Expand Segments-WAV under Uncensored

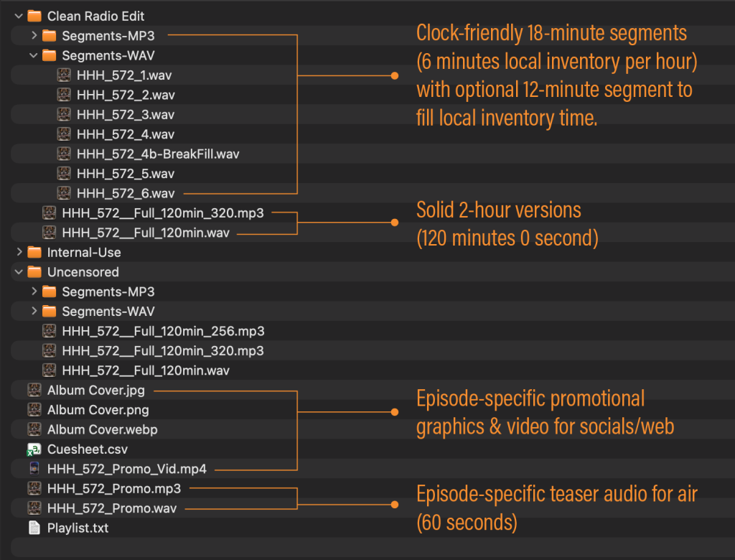tap(34, 311)
